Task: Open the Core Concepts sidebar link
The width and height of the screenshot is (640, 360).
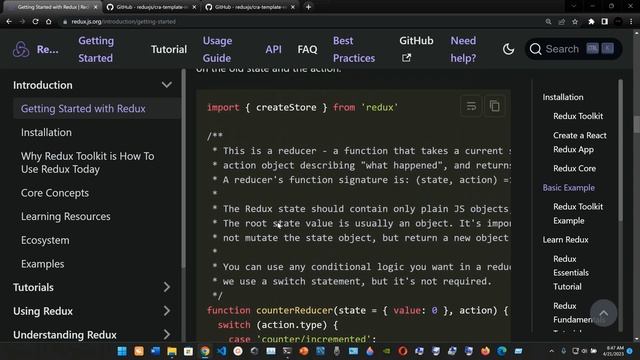Action: tap(55, 193)
